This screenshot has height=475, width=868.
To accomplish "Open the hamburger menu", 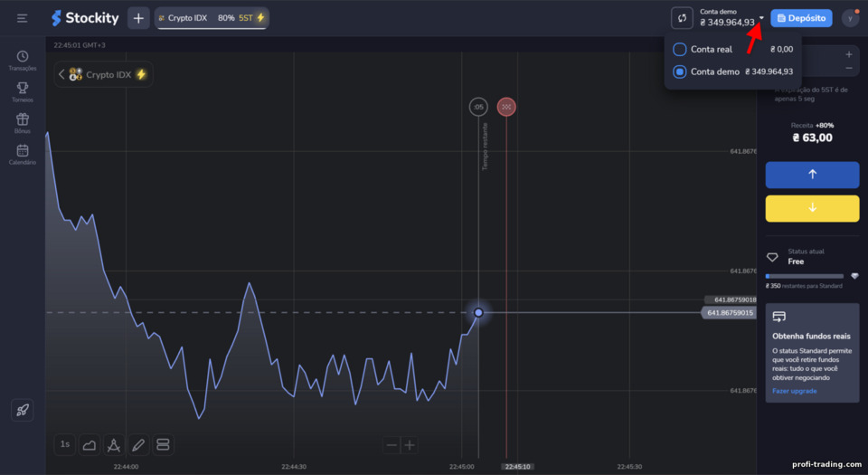I will coord(22,18).
